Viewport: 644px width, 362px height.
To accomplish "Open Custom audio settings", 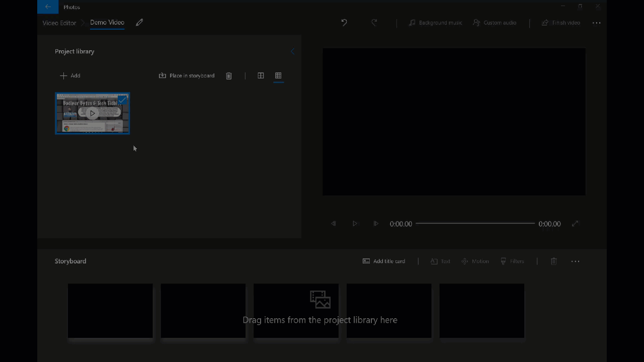I will [495, 23].
